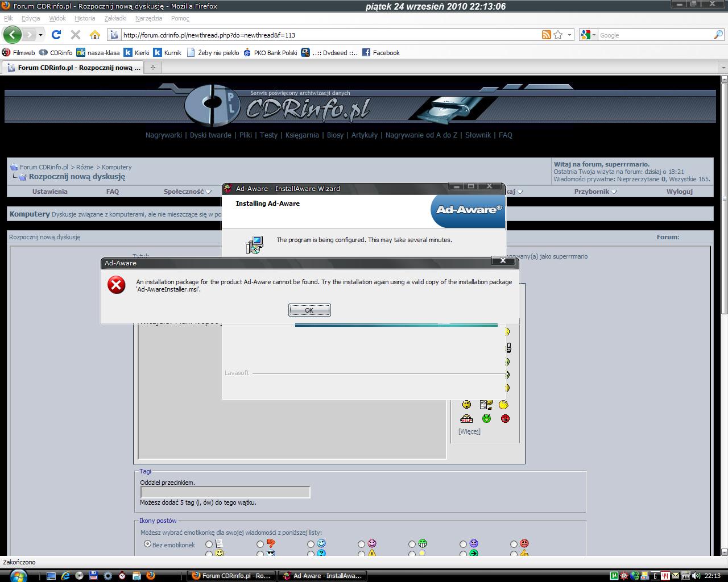
Task: Click the RSS feed icon in address bar
Action: pyautogui.click(x=546, y=35)
